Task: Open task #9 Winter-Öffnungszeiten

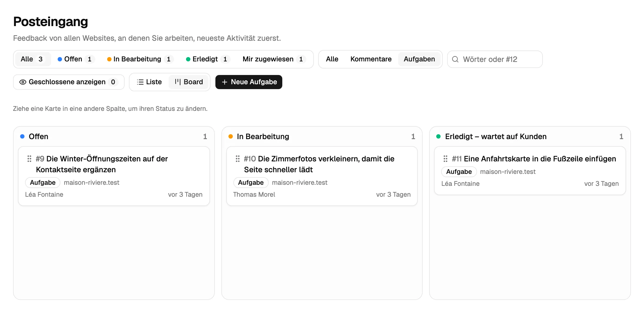Action: [102, 164]
